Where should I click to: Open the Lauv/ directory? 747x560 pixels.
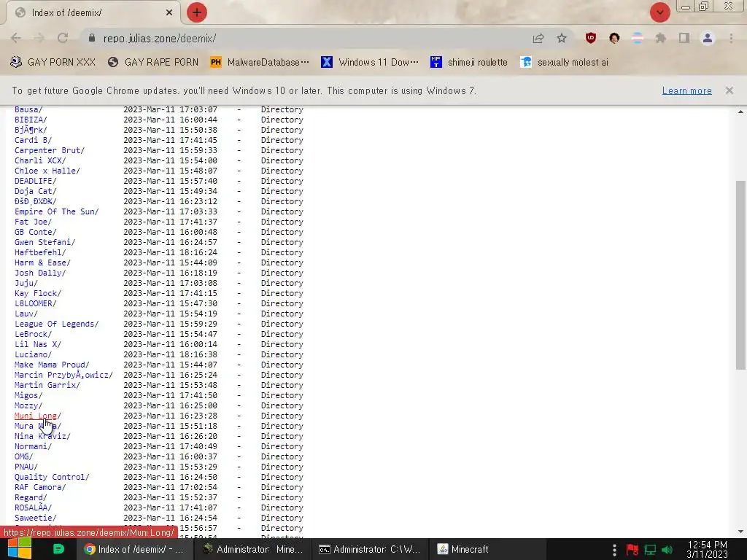(26, 314)
